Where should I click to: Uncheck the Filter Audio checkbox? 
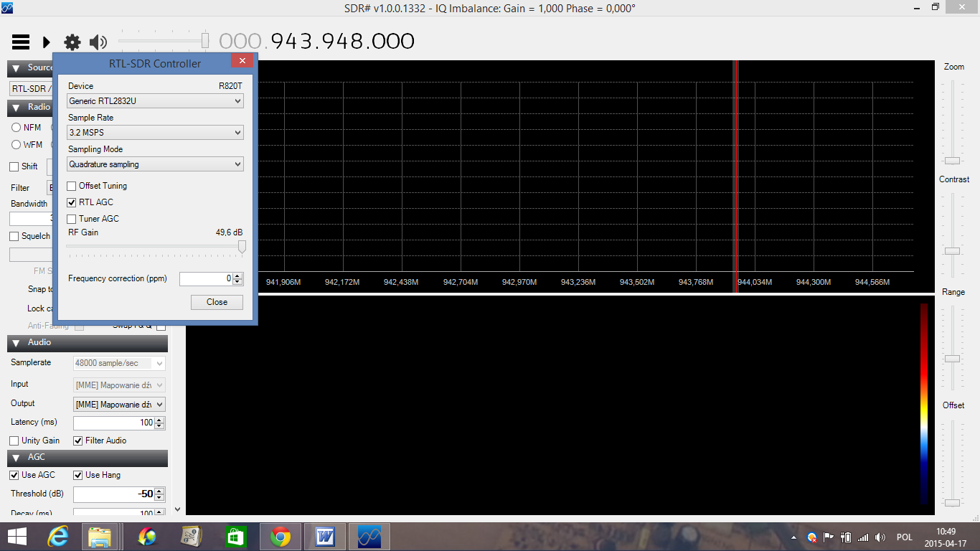[x=78, y=441]
